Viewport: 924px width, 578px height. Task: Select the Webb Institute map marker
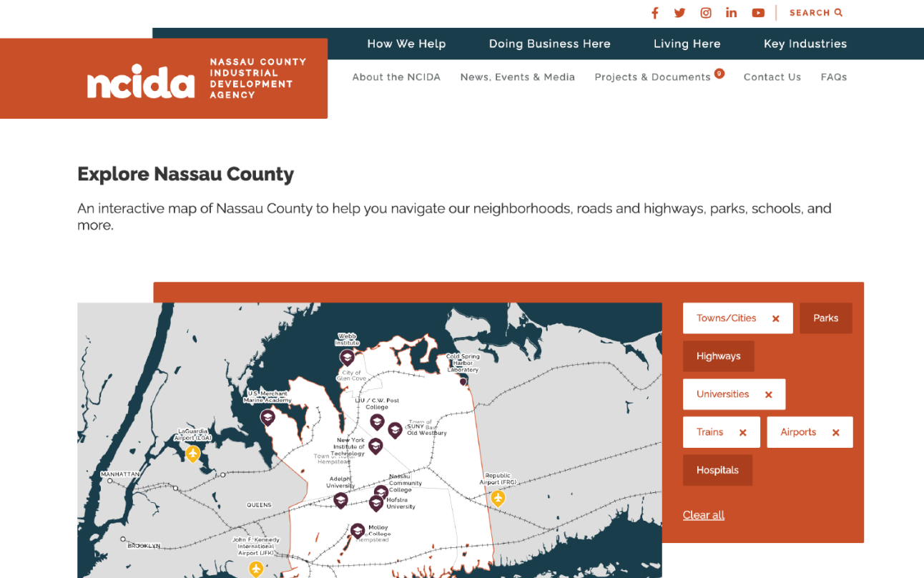click(347, 357)
